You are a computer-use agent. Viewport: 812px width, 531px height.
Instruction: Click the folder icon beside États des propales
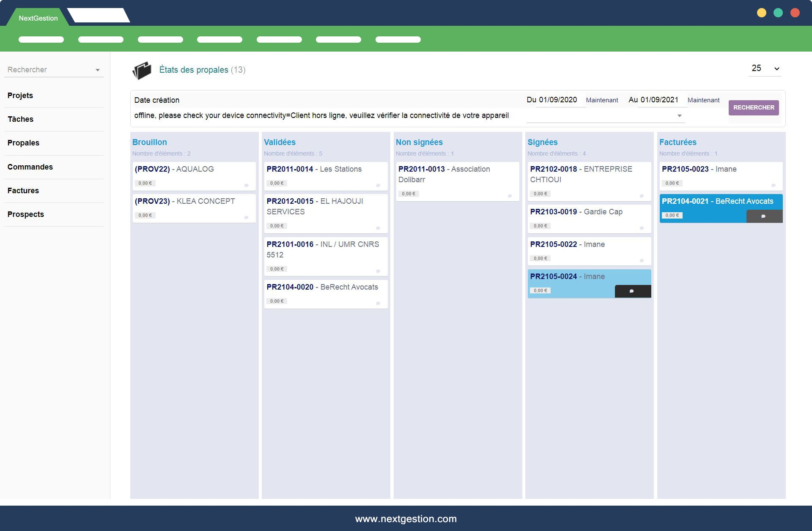point(142,70)
